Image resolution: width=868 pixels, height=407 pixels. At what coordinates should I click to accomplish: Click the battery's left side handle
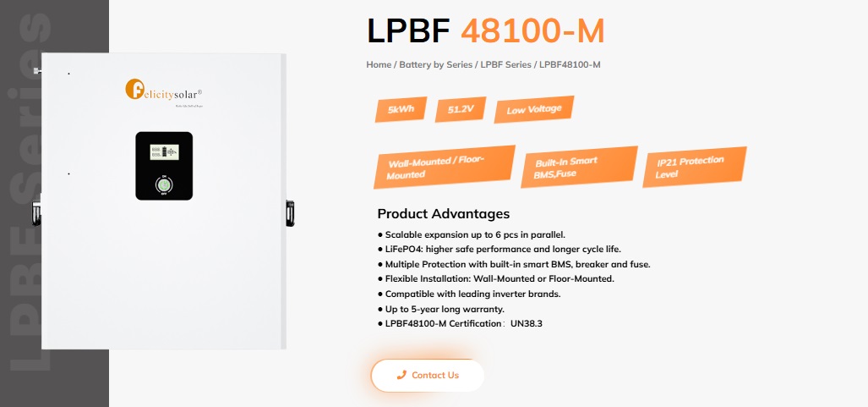click(36, 212)
